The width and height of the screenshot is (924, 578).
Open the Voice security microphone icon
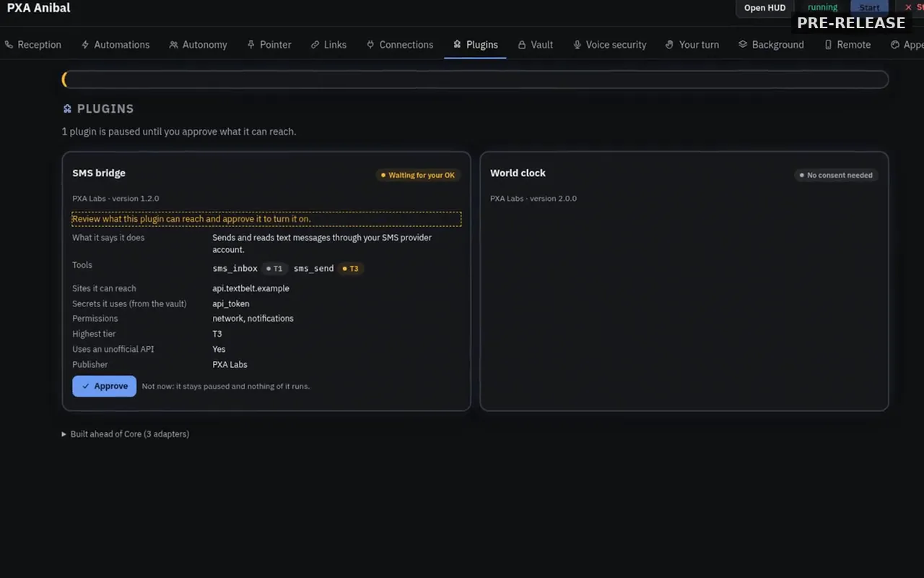[x=577, y=45]
